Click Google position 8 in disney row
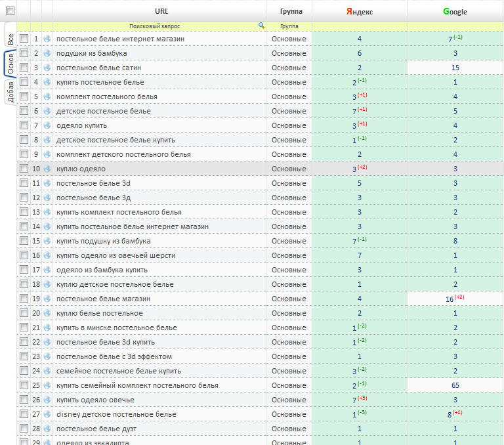This screenshot has height=445, width=504. 450,415
